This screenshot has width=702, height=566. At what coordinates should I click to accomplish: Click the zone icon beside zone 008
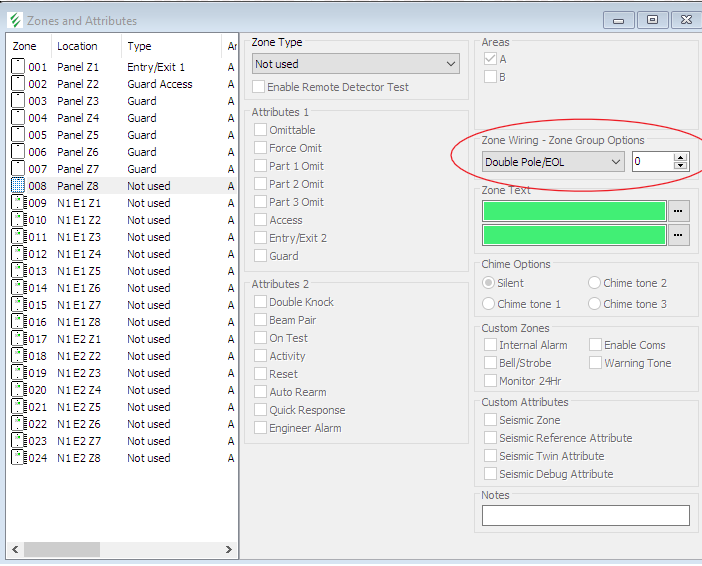(17, 186)
